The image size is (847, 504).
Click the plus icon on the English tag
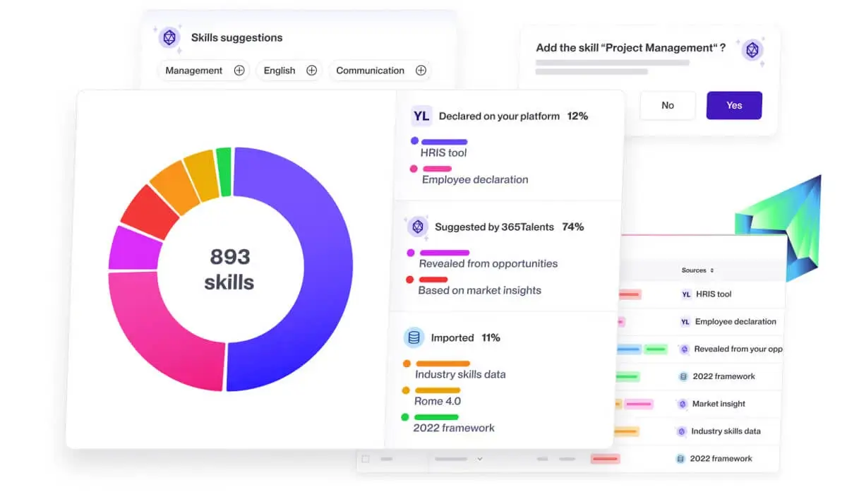tap(311, 71)
